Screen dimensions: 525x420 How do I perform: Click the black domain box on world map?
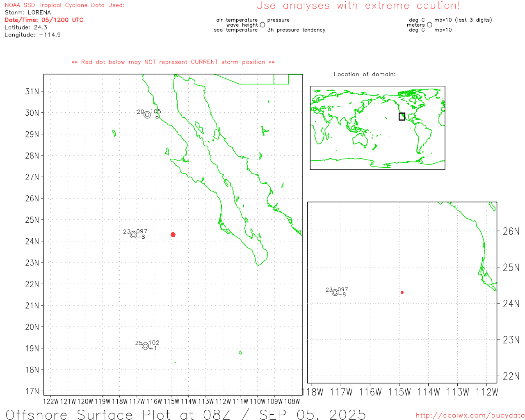[x=402, y=116]
